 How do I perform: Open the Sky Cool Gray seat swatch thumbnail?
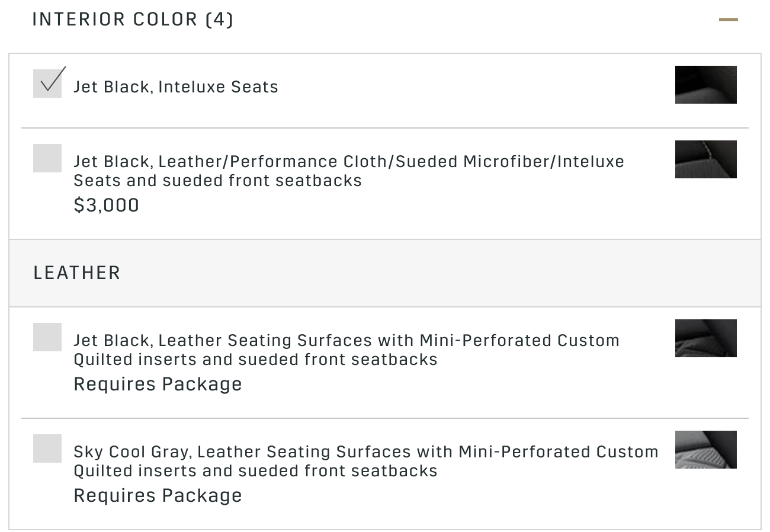[705, 450]
